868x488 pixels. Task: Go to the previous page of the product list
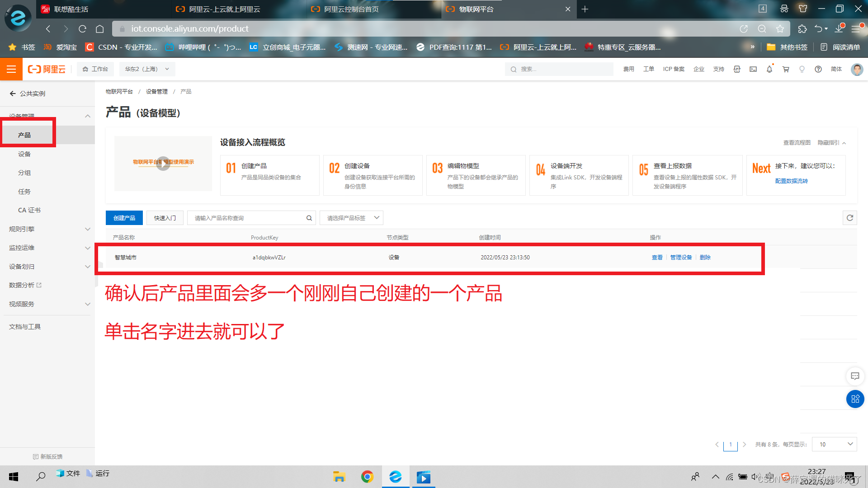click(x=717, y=445)
